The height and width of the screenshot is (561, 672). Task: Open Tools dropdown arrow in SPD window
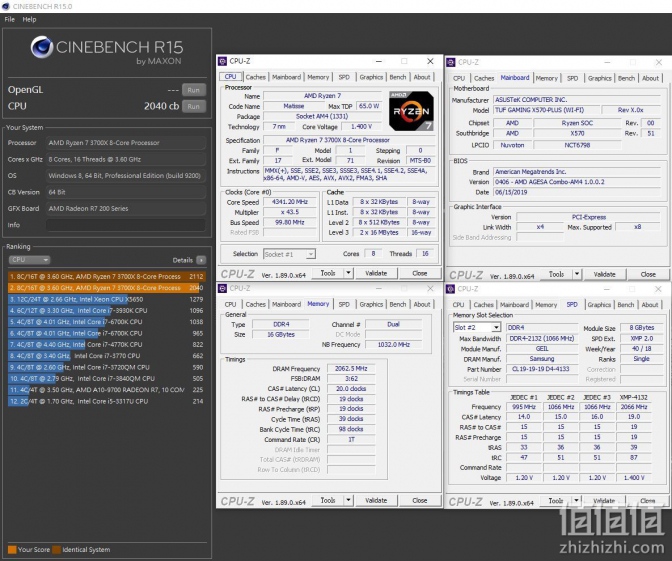pos(576,501)
